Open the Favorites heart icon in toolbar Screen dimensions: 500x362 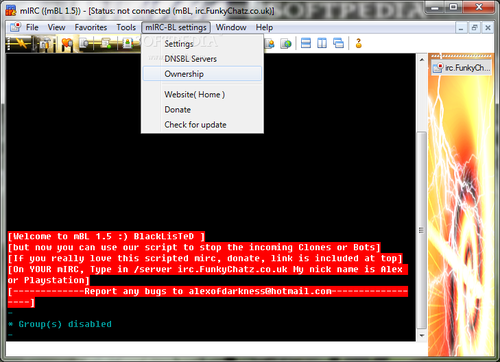(67, 44)
